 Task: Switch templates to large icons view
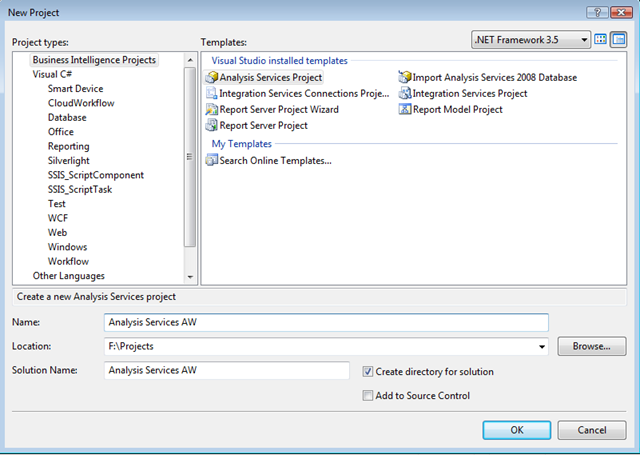[x=600, y=40]
